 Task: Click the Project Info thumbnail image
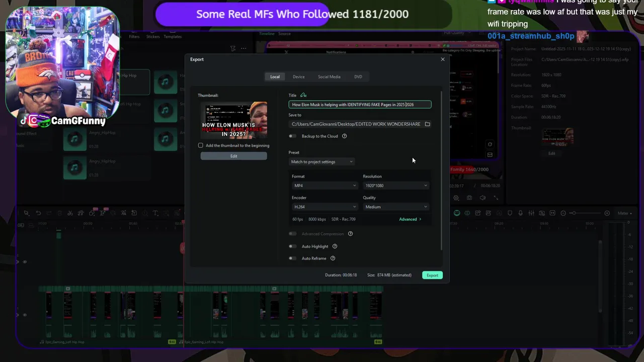pos(557,137)
